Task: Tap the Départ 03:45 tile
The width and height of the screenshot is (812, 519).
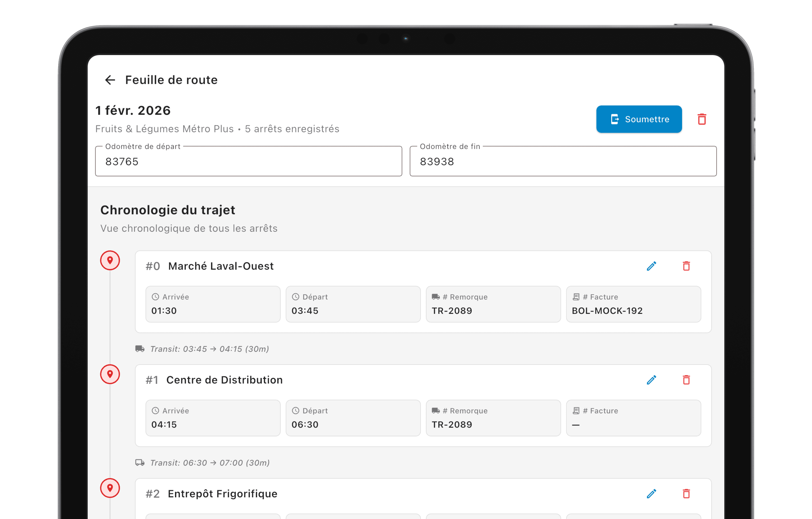Action: (x=353, y=304)
